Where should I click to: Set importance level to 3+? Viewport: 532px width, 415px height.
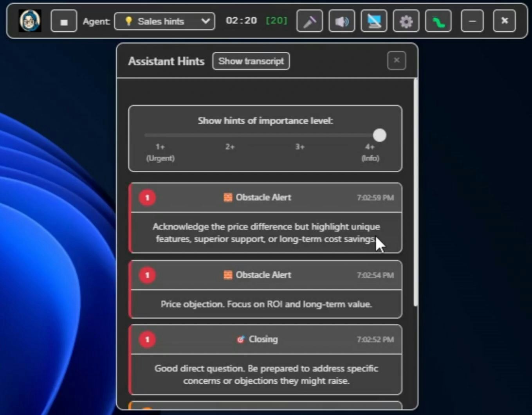pyautogui.click(x=300, y=147)
